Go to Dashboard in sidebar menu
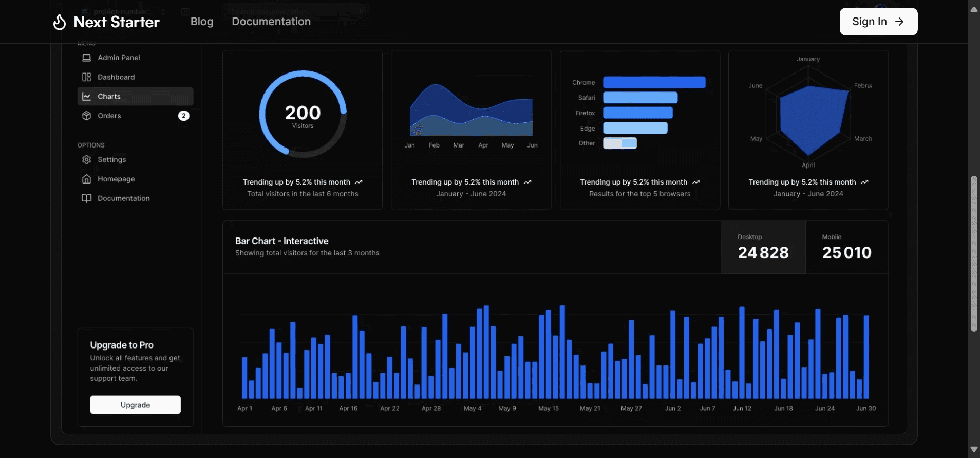This screenshot has width=980, height=458. (x=135, y=77)
